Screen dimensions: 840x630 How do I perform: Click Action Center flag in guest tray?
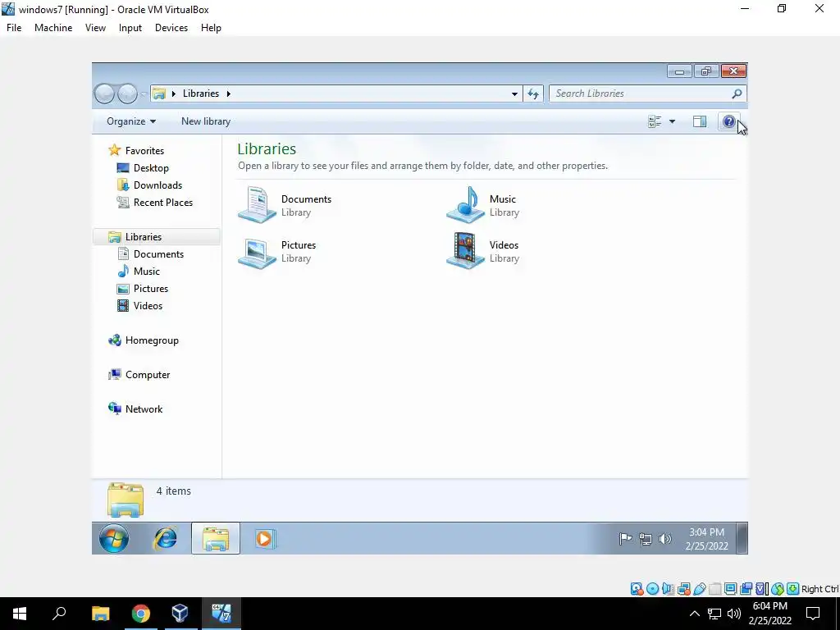pyautogui.click(x=625, y=539)
